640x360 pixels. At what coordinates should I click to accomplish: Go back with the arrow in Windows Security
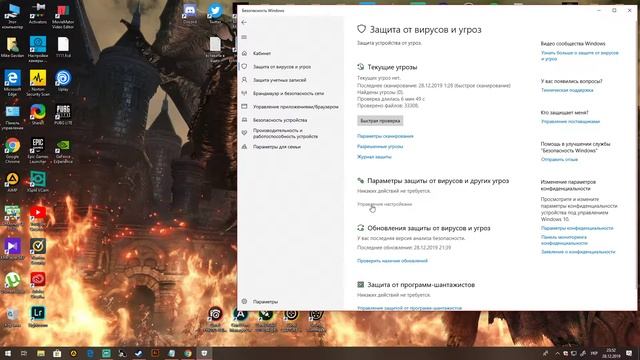click(x=244, y=22)
